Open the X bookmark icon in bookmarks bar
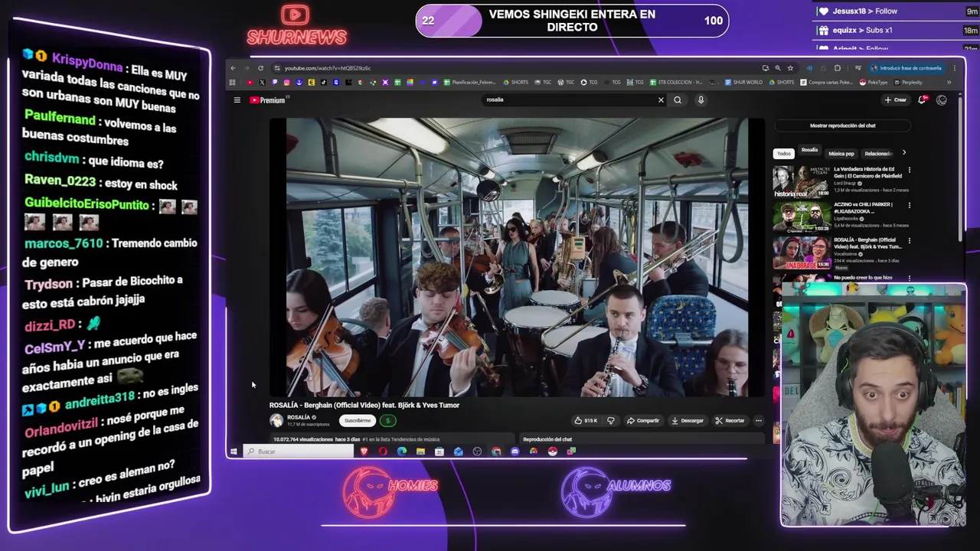This screenshot has height=551, width=980. (263, 82)
